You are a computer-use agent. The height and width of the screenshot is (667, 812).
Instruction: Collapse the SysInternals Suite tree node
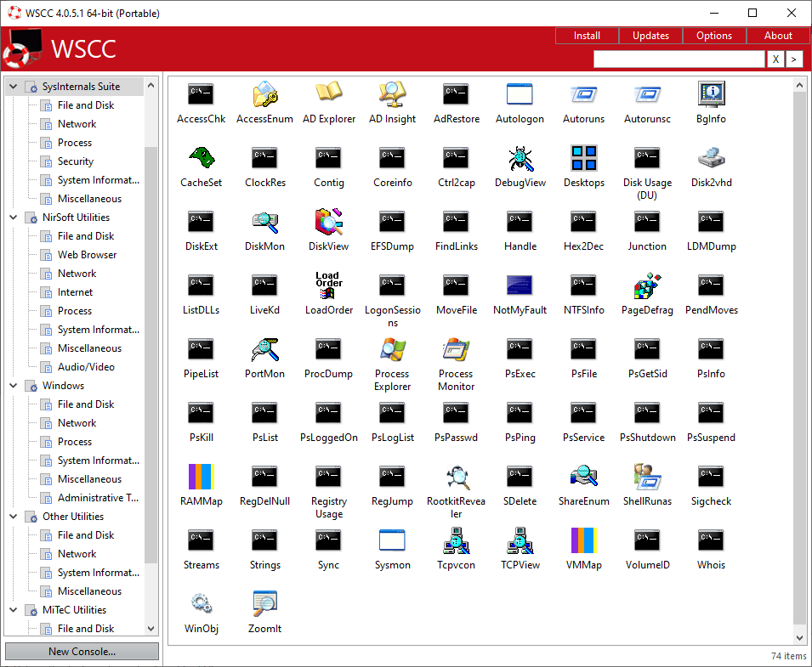[x=14, y=87]
